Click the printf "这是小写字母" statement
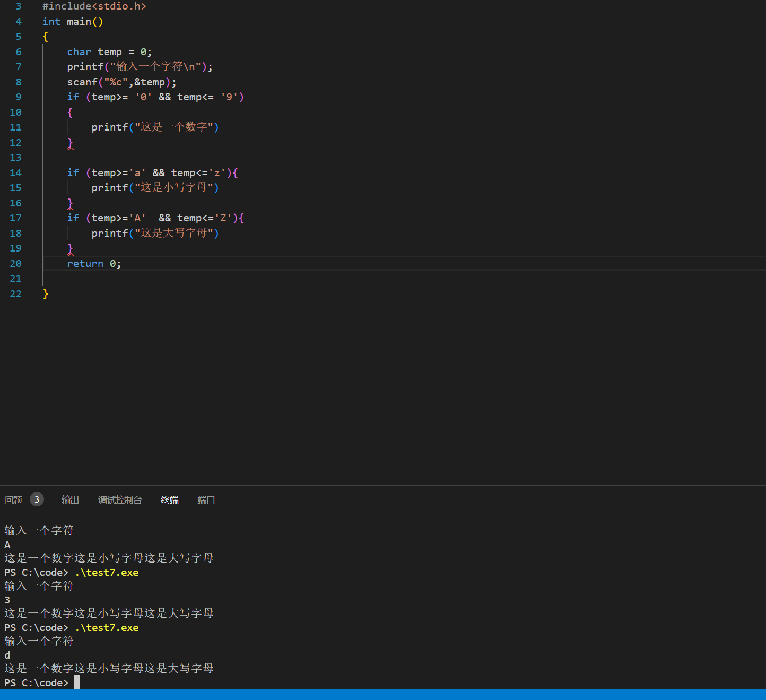766x700 pixels. tap(154, 188)
